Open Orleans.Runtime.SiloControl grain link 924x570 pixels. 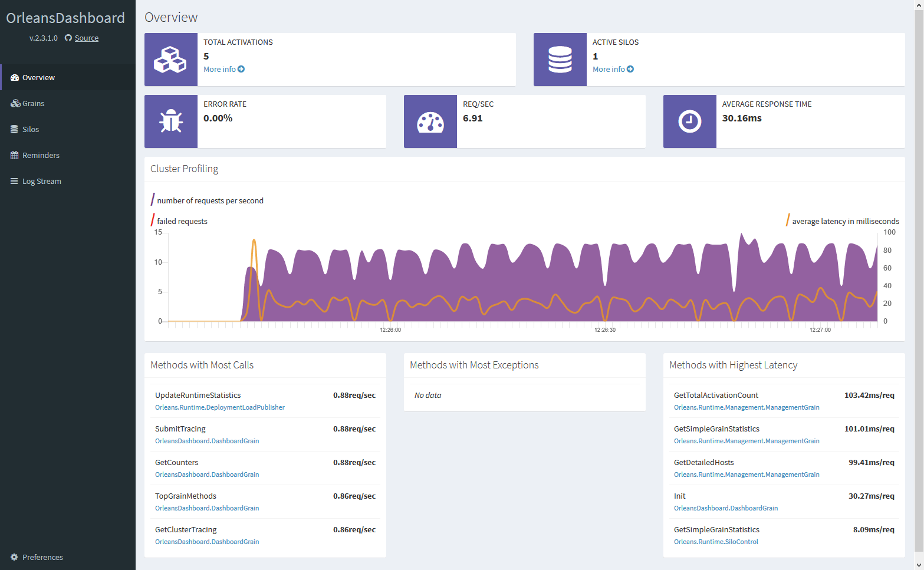(x=716, y=542)
